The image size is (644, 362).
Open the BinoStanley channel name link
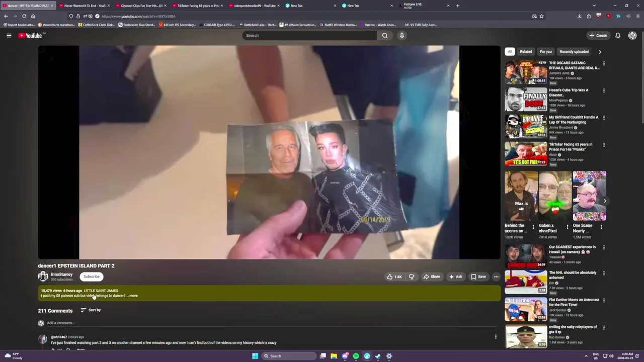61,275
